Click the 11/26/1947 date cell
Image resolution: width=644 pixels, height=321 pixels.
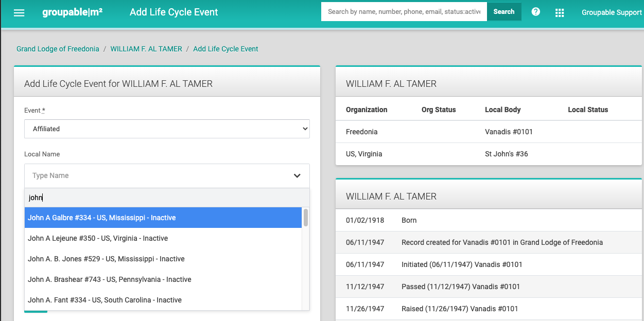pyautogui.click(x=365, y=309)
